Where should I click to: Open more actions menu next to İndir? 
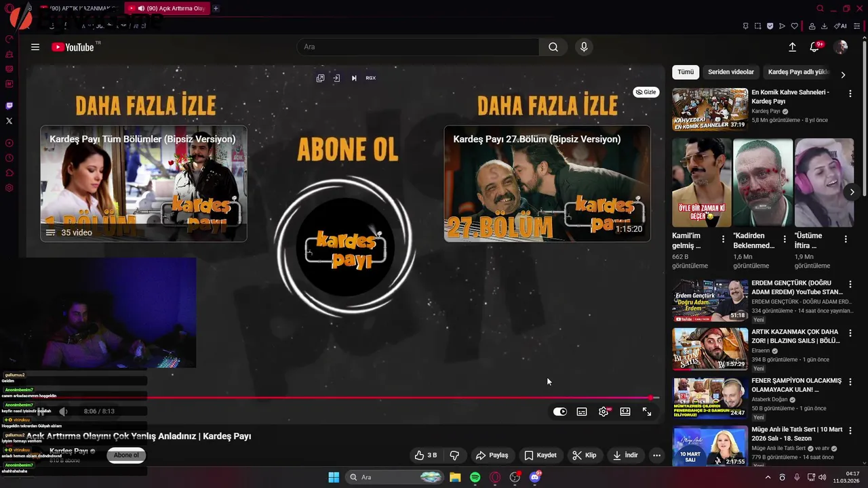click(656, 455)
